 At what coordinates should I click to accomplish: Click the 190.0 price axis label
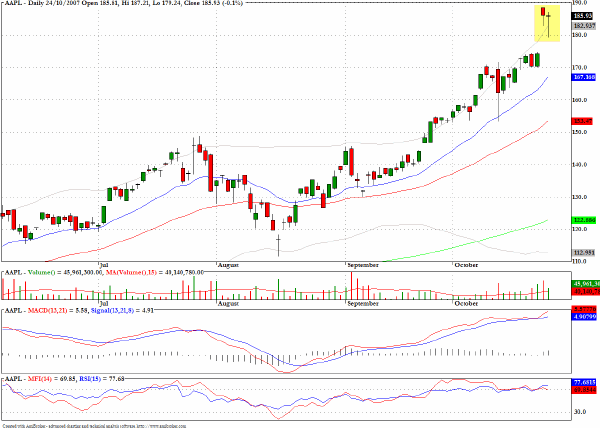pos(580,3)
